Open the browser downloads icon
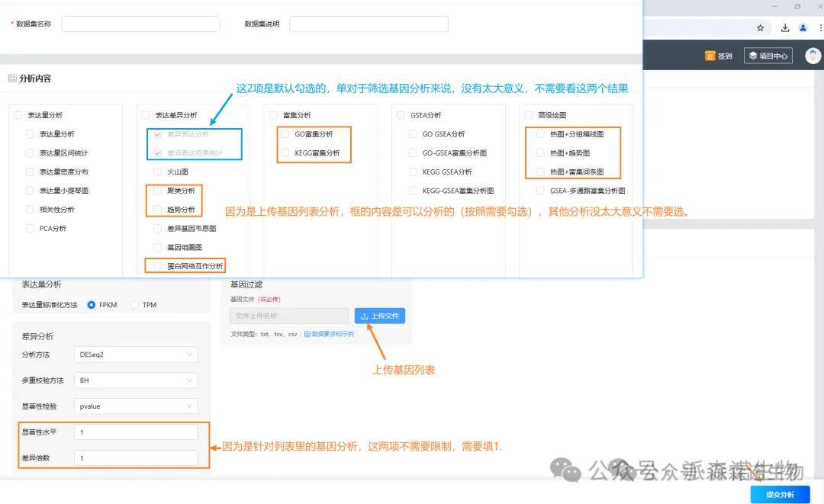 pos(785,27)
